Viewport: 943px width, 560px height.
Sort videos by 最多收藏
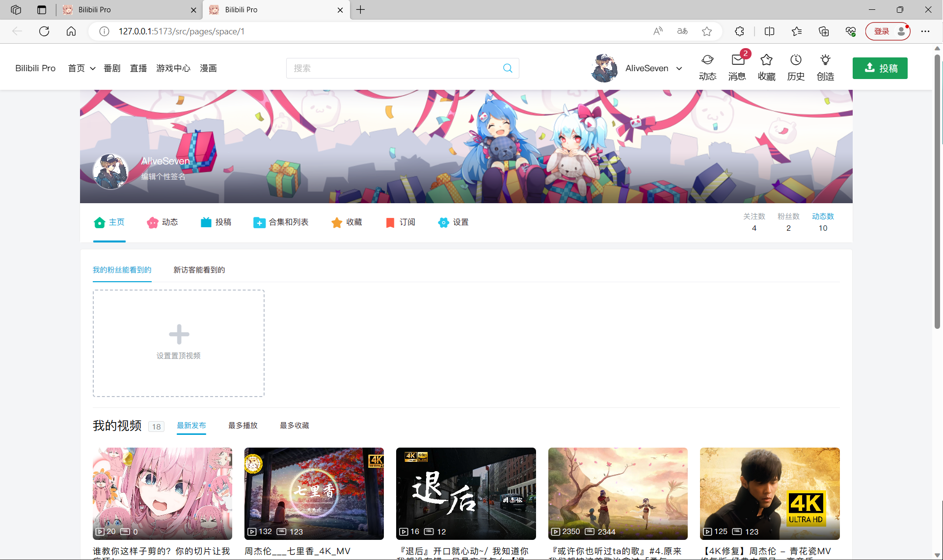295,426
